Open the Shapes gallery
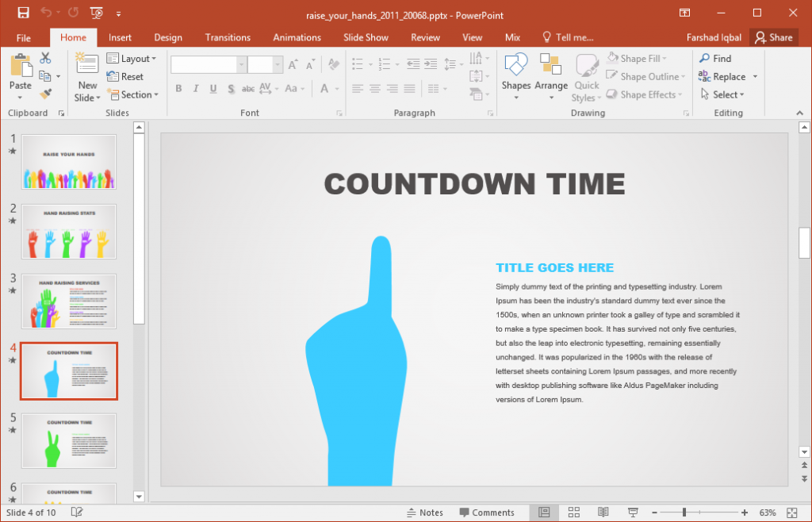Viewport: 812px width, 522px height. coord(516,70)
